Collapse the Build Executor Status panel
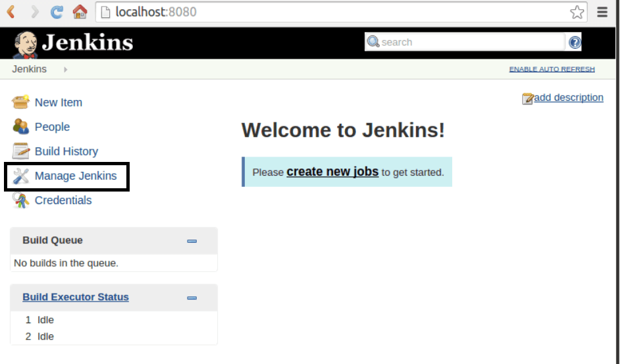This screenshot has width=620, height=364. [x=192, y=298]
